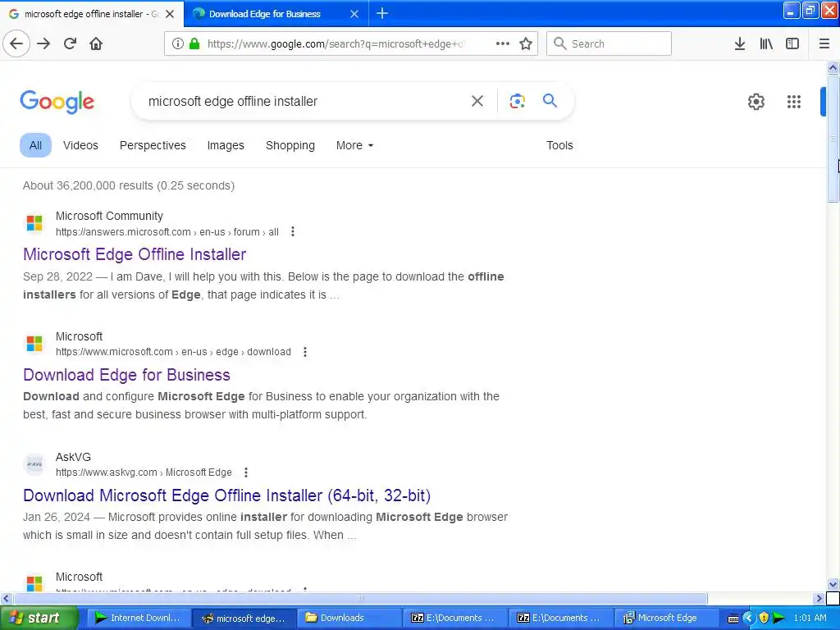Screen dimensions: 840x630
Task: Click the horizontal scrollbar right arrow
Action: (819, 598)
